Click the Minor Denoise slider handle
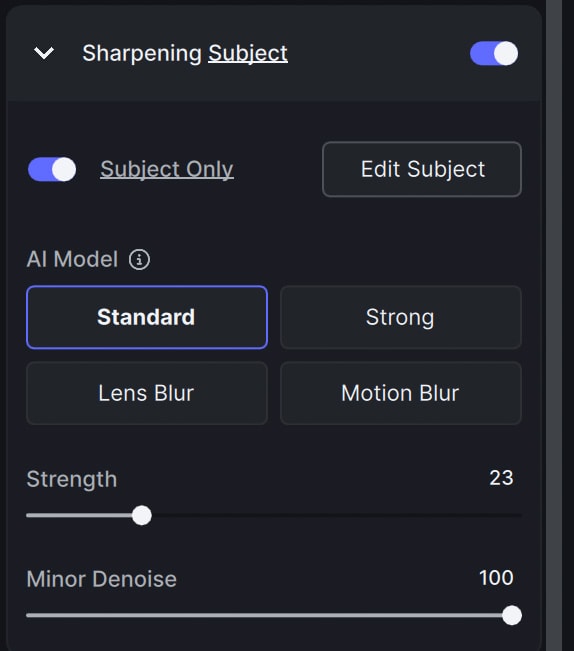This screenshot has height=651, width=574. (x=512, y=615)
